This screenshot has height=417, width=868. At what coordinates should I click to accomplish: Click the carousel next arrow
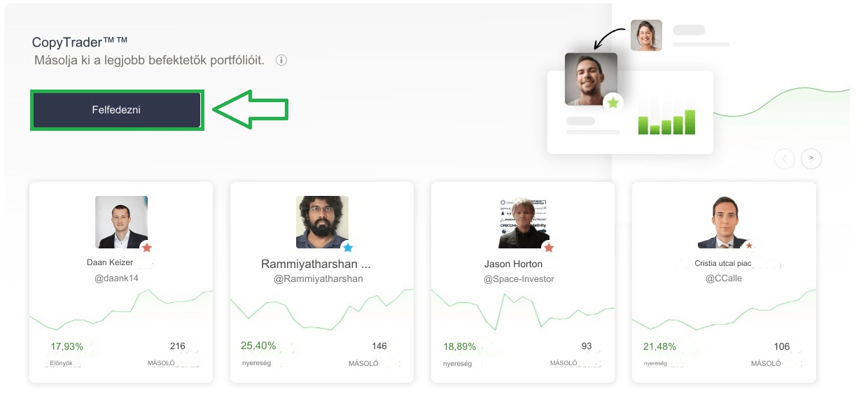pos(811,158)
